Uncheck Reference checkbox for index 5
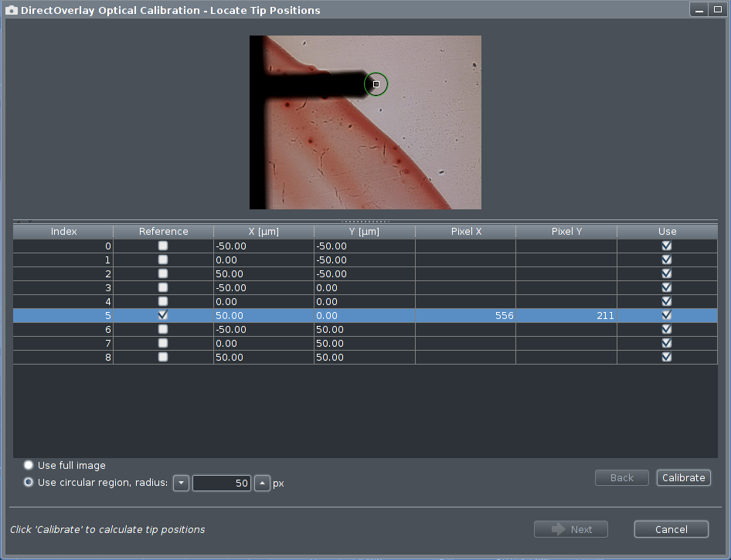The image size is (731, 560). coord(163,315)
